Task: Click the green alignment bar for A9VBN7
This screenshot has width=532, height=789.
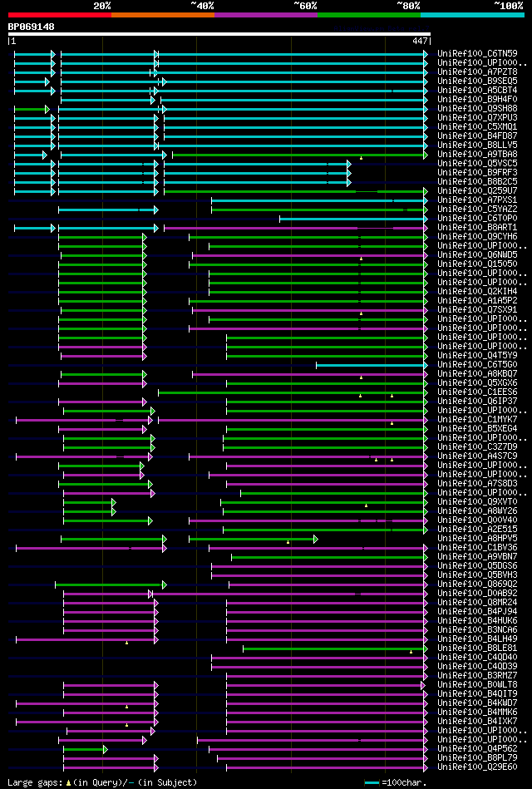Action: click(328, 557)
